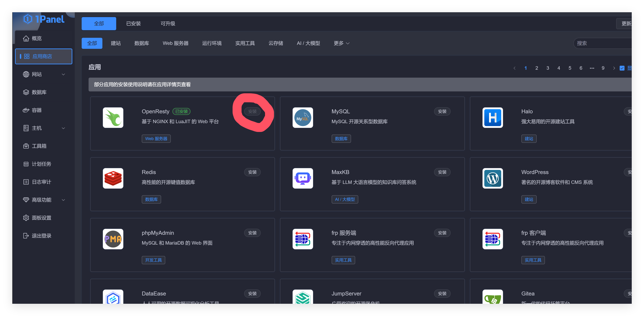Open 面板设置 gear icon
The width and height of the screenshot is (644, 316).
[26, 218]
